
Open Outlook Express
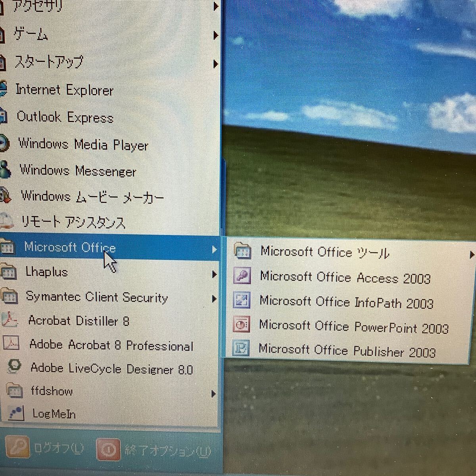point(64,117)
